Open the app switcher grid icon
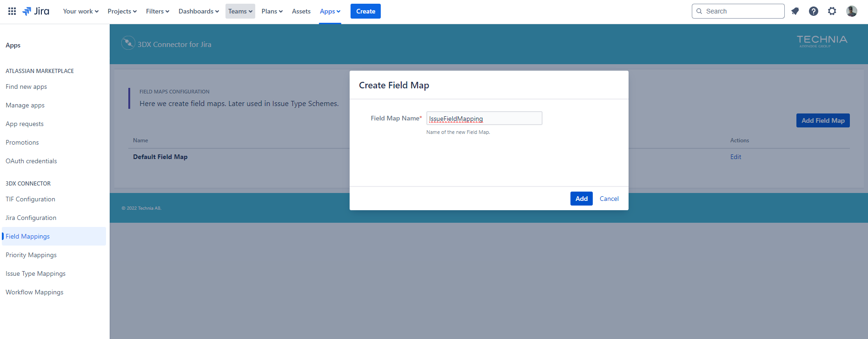Viewport: 868px width, 339px height. [12, 11]
